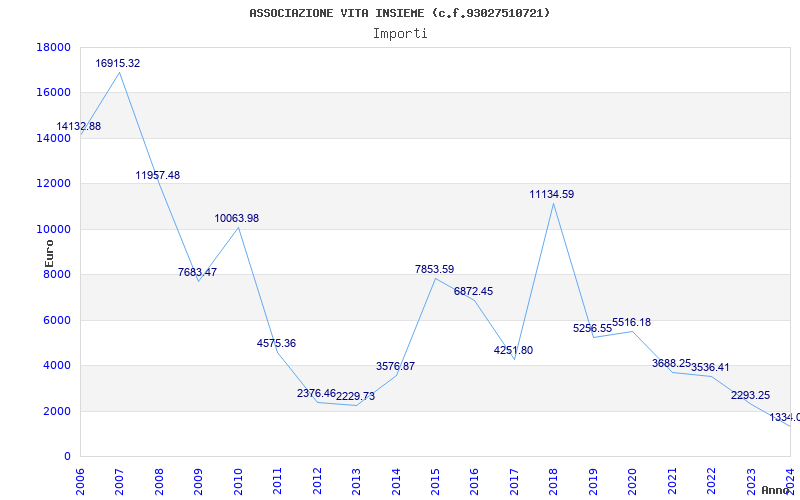This screenshot has height=500, width=800.
Task: Click the 2023 x-axis year label
Action: (750, 481)
